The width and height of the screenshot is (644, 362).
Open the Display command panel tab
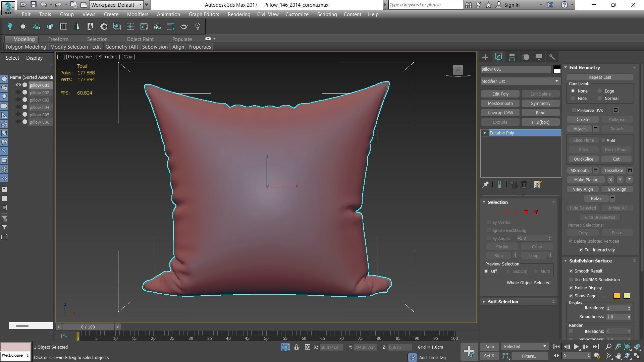coord(539,57)
